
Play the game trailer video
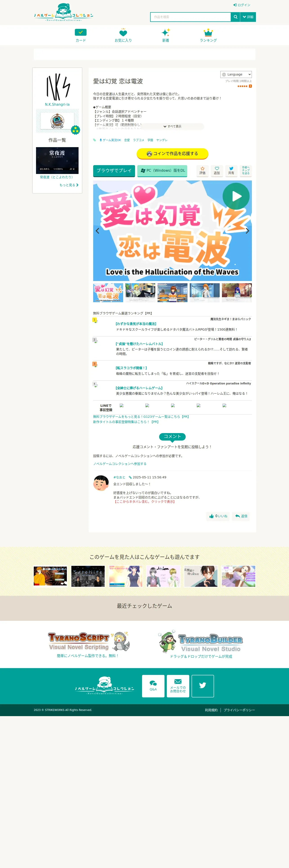coord(236,196)
